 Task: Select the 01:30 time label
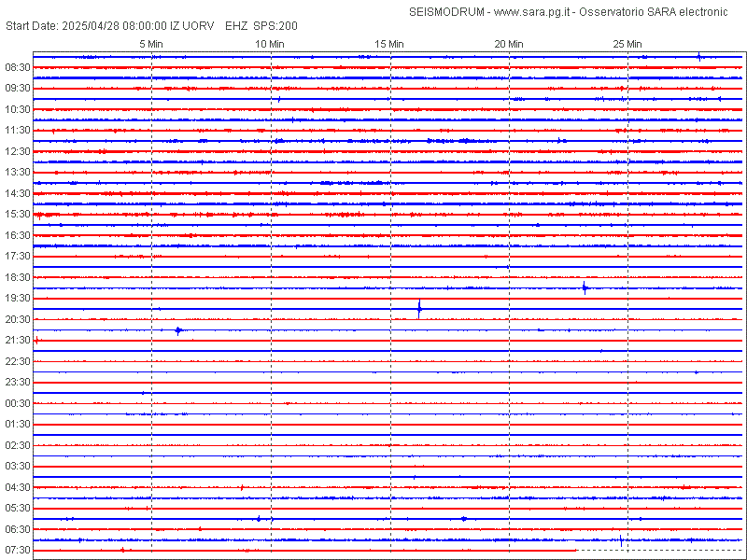(18, 425)
